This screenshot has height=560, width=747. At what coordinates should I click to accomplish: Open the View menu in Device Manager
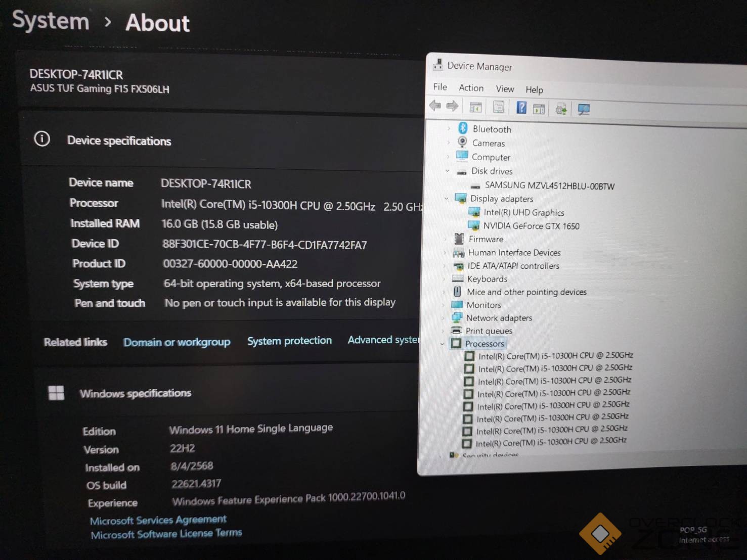pyautogui.click(x=505, y=89)
